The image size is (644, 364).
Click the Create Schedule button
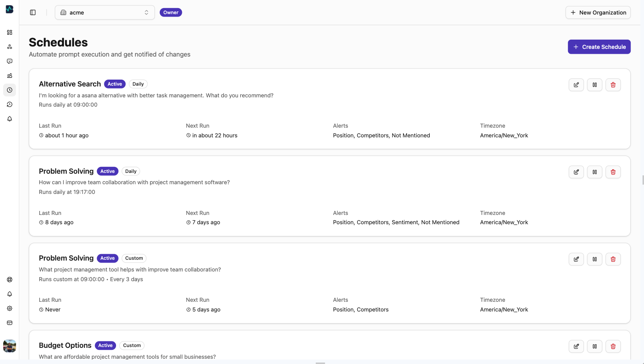(599, 47)
